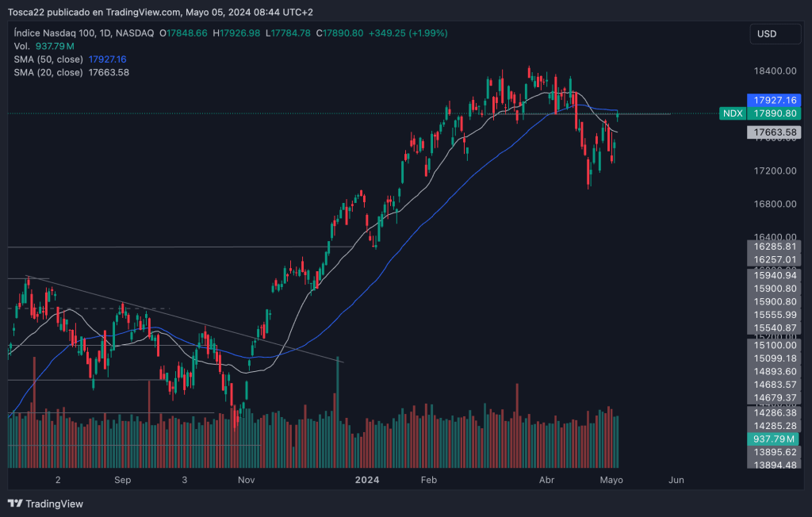Click the 13894.48 price label at axis bottom
The height and width of the screenshot is (517, 812).
point(774,465)
